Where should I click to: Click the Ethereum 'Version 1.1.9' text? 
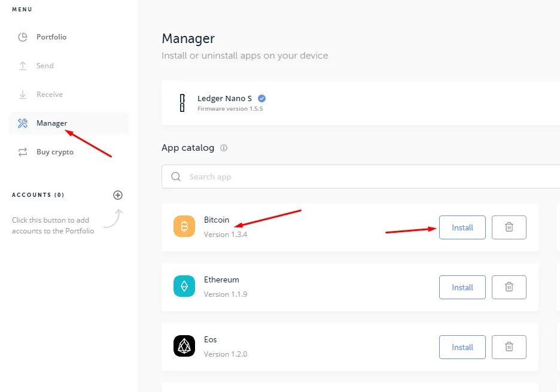click(x=226, y=294)
